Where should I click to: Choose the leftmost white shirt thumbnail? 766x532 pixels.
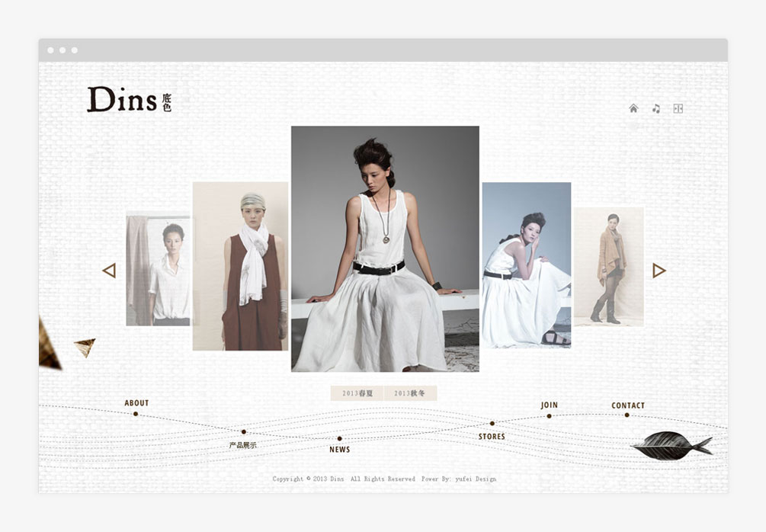158,269
